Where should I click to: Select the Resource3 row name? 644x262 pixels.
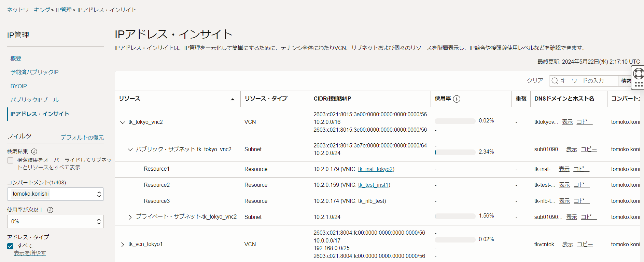coord(156,201)
